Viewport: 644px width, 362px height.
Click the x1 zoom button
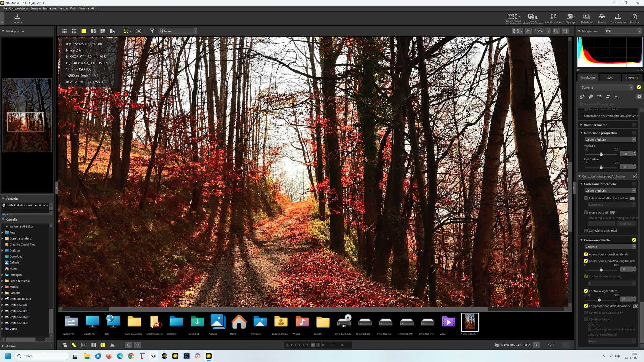[529, 31]
